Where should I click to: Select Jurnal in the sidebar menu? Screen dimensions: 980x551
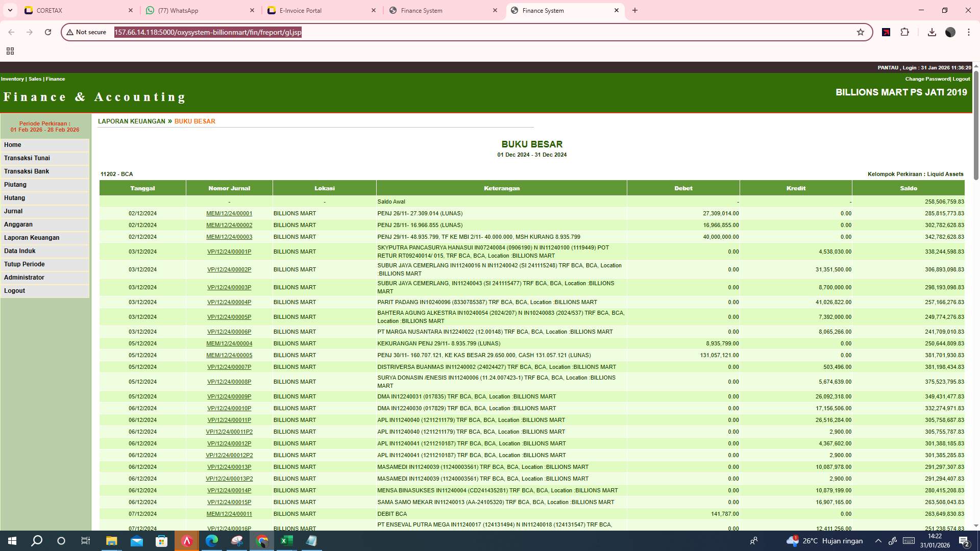coord(13,211)
